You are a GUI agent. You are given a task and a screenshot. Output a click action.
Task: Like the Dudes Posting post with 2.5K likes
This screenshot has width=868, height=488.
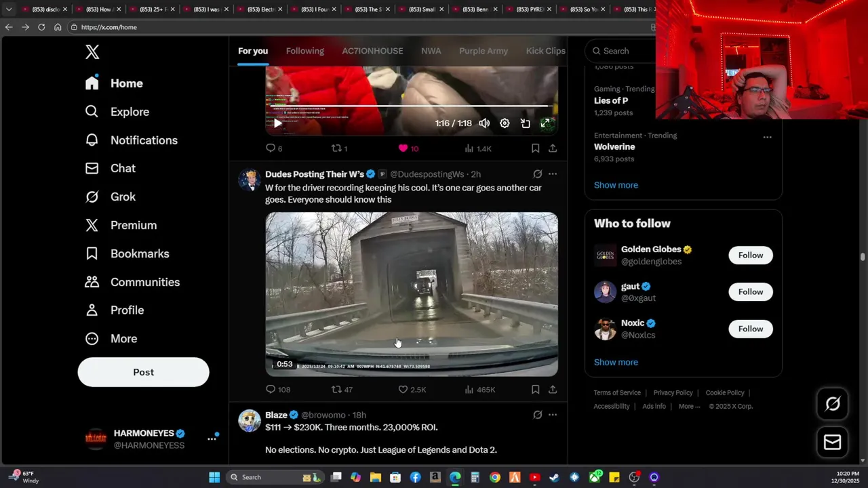coord(412,390)
